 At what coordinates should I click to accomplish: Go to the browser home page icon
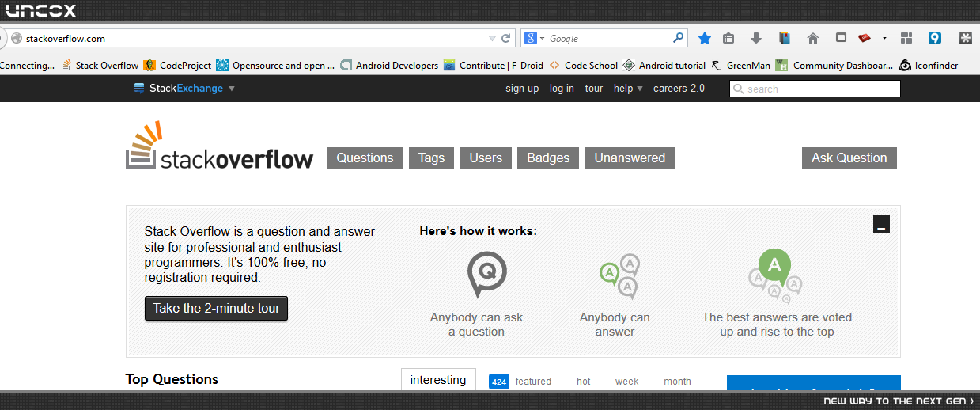click(812, 38)
